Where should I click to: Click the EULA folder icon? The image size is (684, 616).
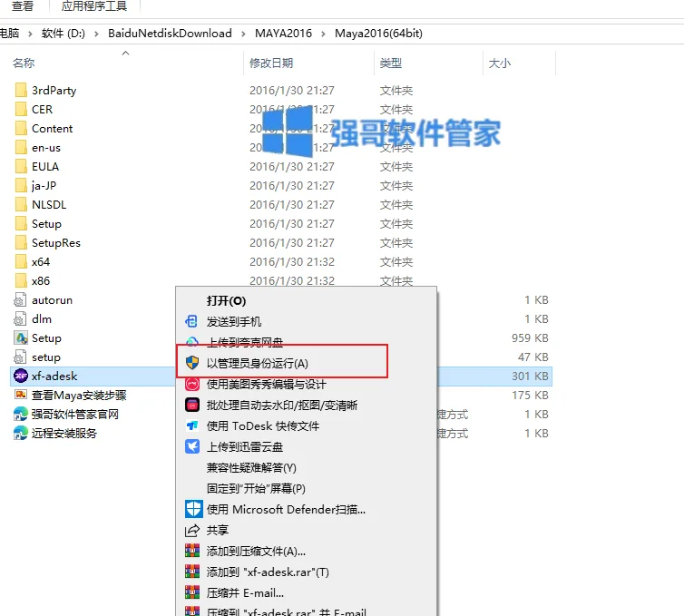(21, 166)
